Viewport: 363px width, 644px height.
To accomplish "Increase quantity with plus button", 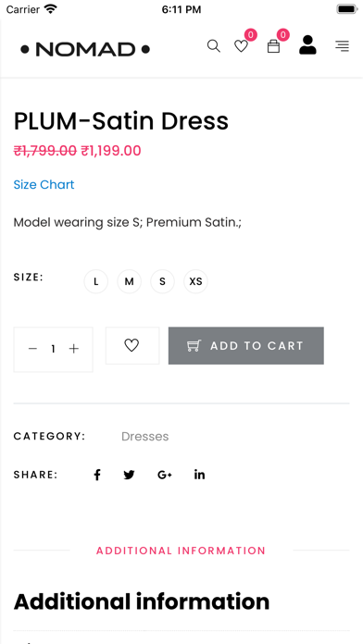I will point(73,349).
